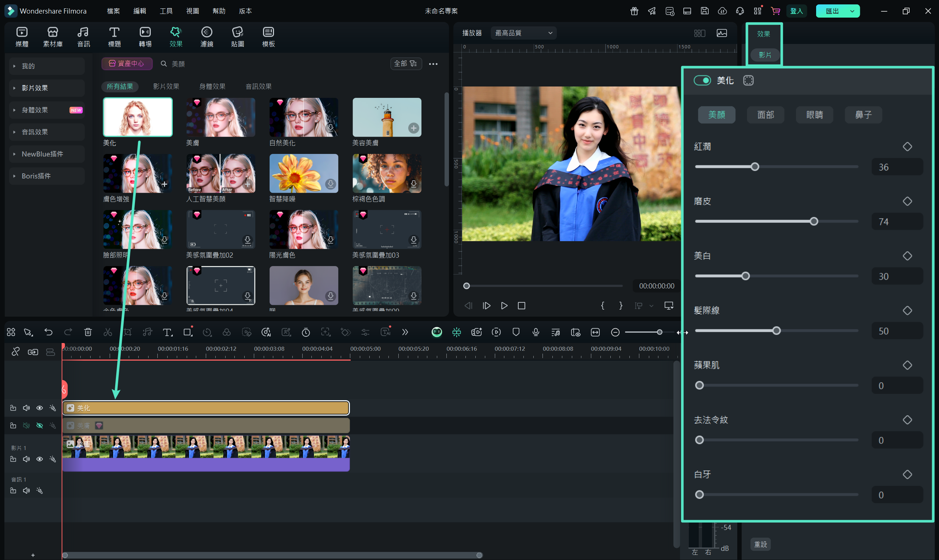The width and height of the screenshot is (939, 560).
Task: Open the 工具 menu
Action: tap(166, 11)
